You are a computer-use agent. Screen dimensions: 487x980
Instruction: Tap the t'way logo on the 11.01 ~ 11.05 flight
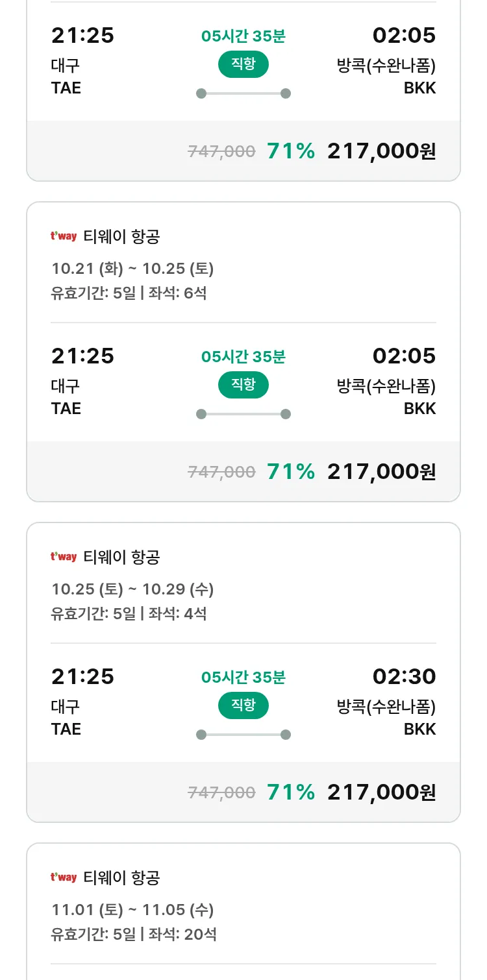pos(64,877)
